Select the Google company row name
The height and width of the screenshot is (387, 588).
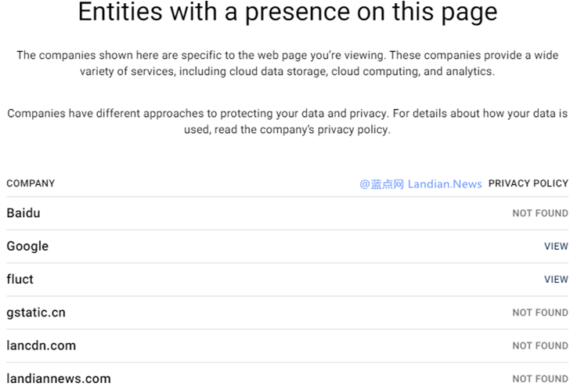(x=27, y=246)
